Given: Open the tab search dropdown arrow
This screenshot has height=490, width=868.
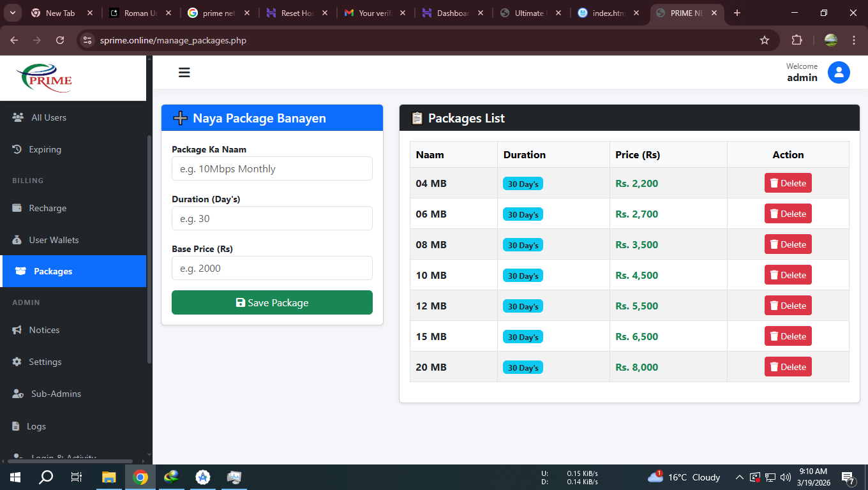Looking at the screenshot, I should (x=12, y=13).
